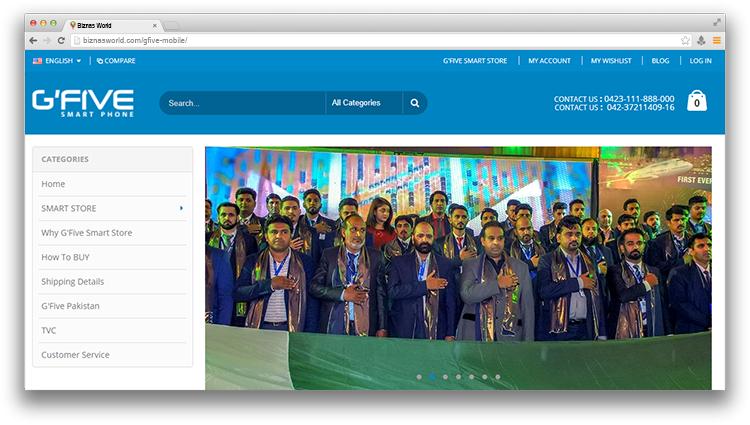
Task: Click the Compare icon link
Action: 116,61
